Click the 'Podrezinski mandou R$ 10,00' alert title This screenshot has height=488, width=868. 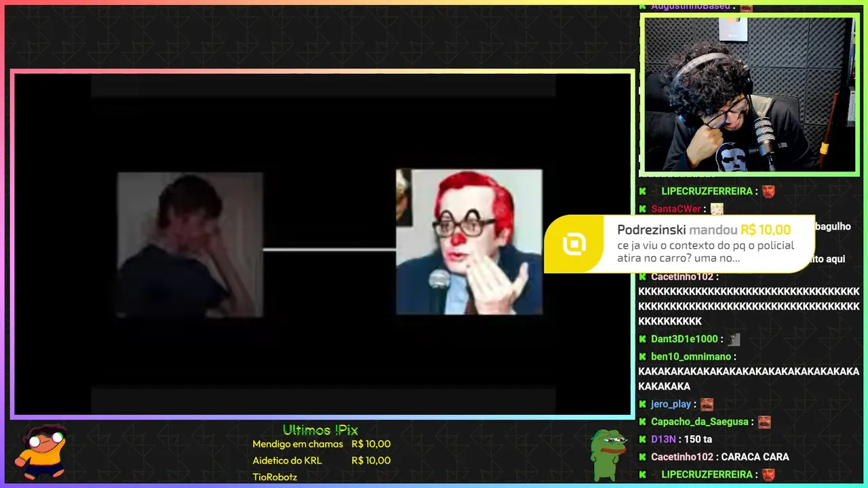pos(704,230)
